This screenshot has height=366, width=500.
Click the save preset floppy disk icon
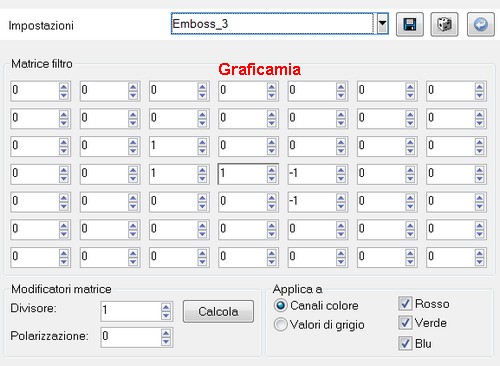[410, 24]
